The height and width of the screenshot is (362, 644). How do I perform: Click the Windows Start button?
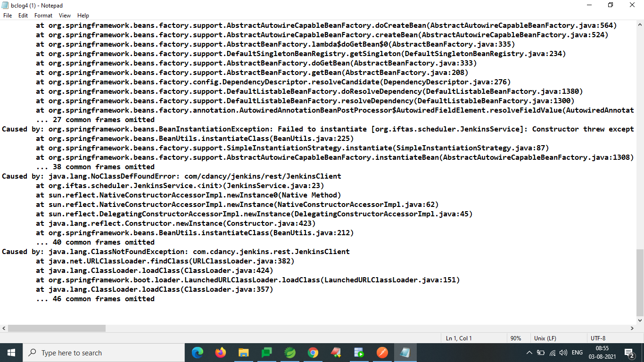(10, 352)
